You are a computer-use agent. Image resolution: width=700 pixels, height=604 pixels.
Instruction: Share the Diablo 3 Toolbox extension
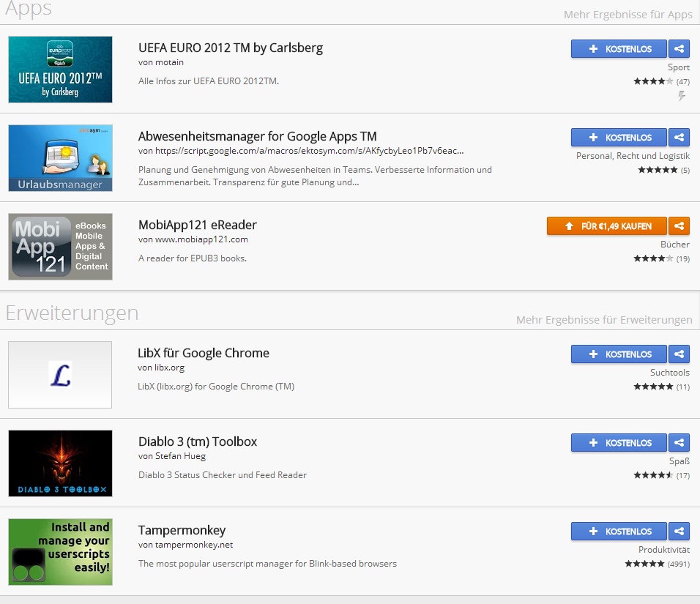[679, 443]
